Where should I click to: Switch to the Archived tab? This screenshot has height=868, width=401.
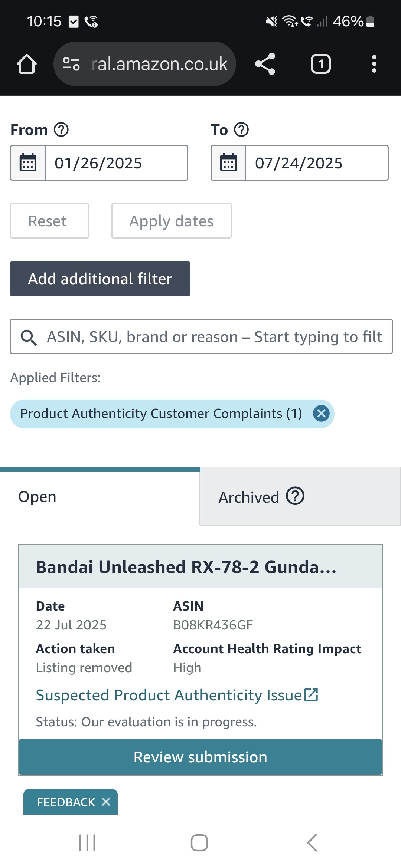click(300, 497)
